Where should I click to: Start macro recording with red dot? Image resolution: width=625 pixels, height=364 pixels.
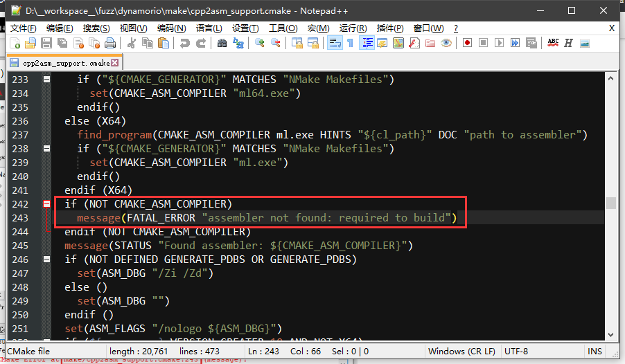coord(467,43)
